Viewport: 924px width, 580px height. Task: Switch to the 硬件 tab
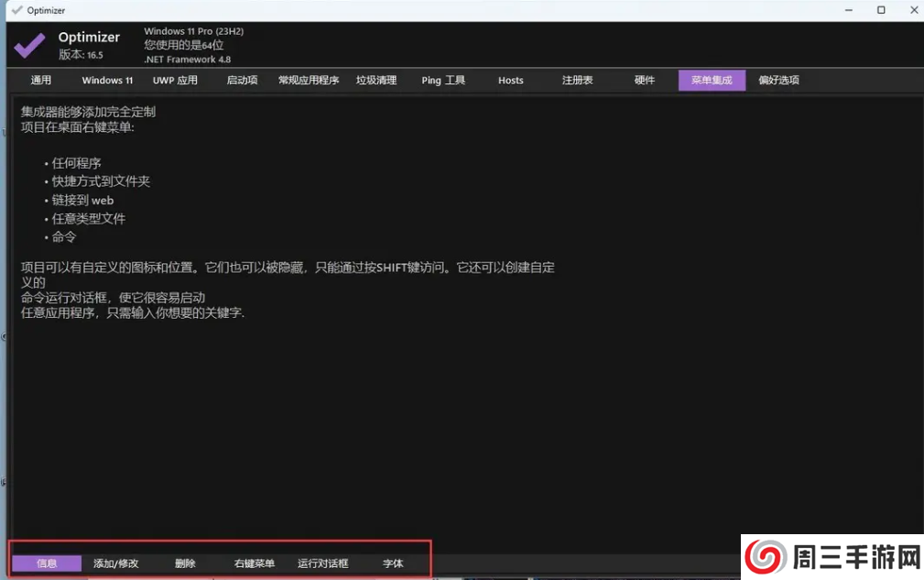(645, 81)
